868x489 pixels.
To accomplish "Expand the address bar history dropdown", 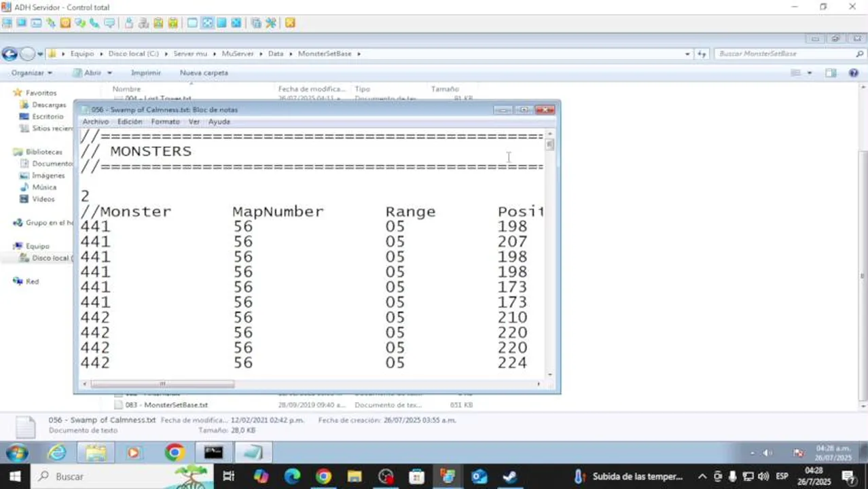I will pos(687,54).
